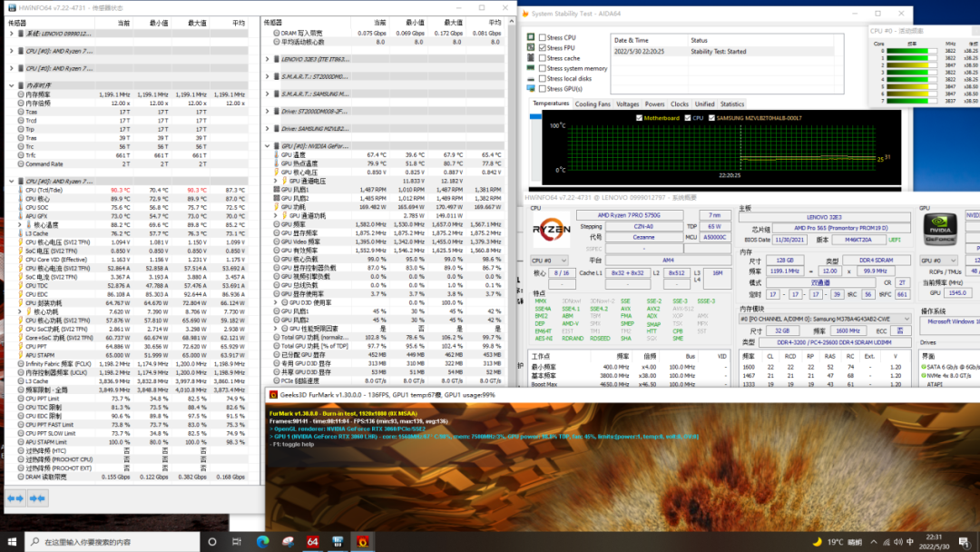
Task: Open AIDA64 from the taskbar
Action: (312, 541)
